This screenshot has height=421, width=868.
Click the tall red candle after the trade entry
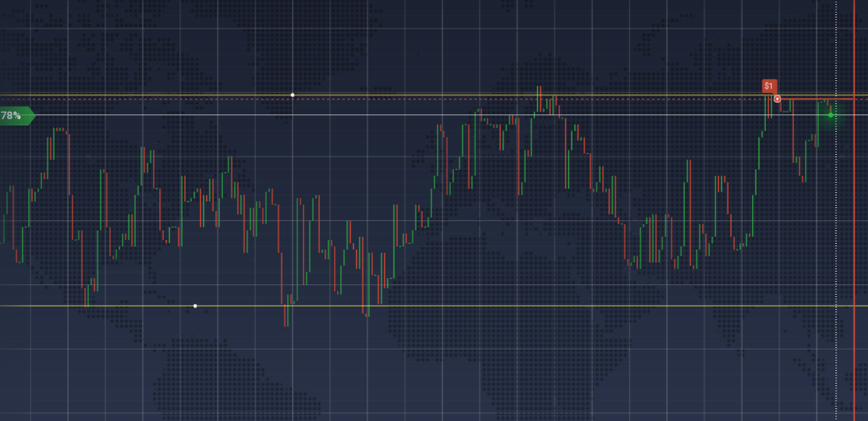click(794, 131)
